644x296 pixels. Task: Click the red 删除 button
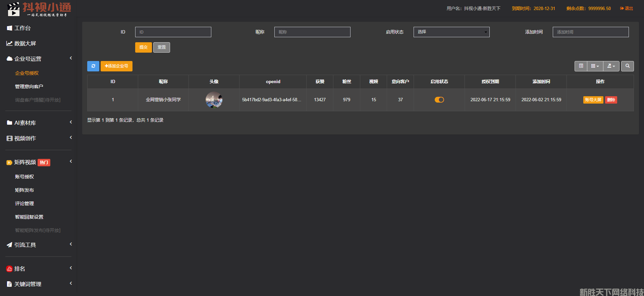tap(611, 100)
